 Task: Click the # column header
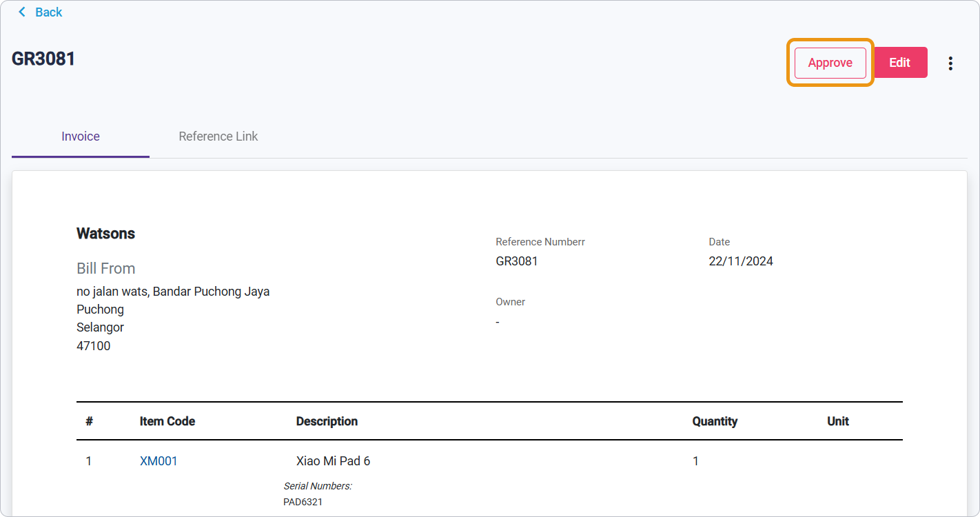(89, 421)
